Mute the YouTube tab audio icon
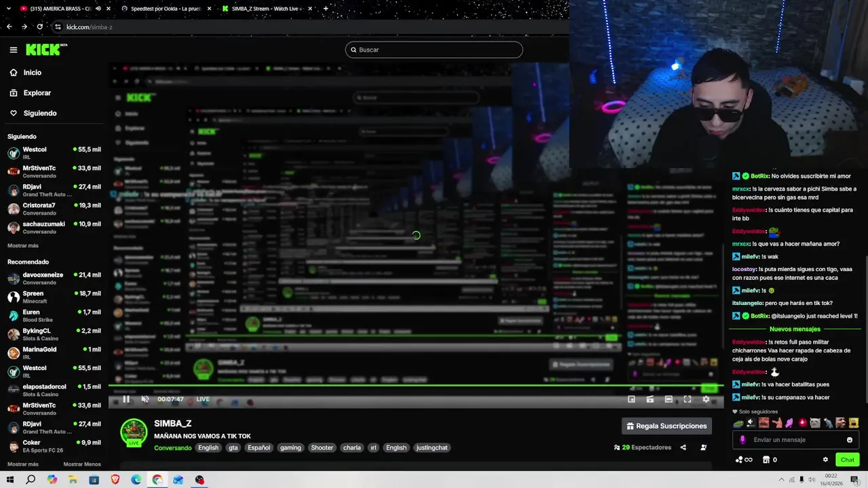Viewport: 868px width, 488px height. point(98,9)
